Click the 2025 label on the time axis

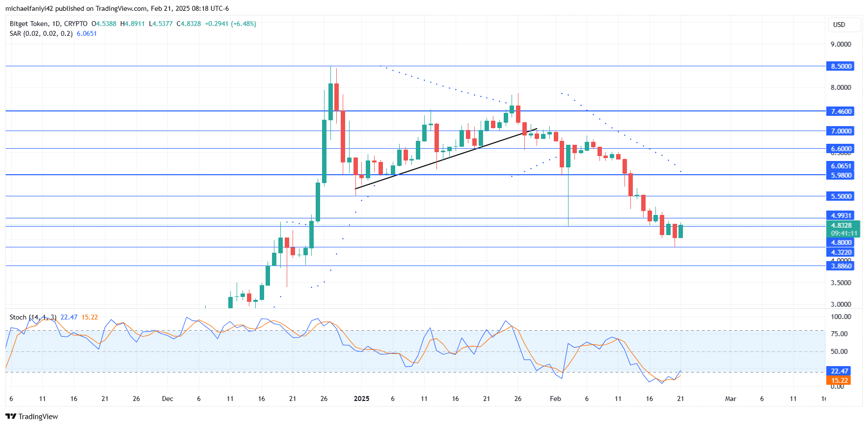pyautogui.click(x=361, y=399)
